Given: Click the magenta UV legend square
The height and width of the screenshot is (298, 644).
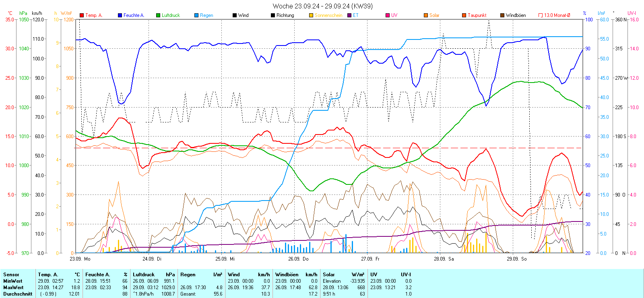Looking at the screenshot, I should (388, 15).
